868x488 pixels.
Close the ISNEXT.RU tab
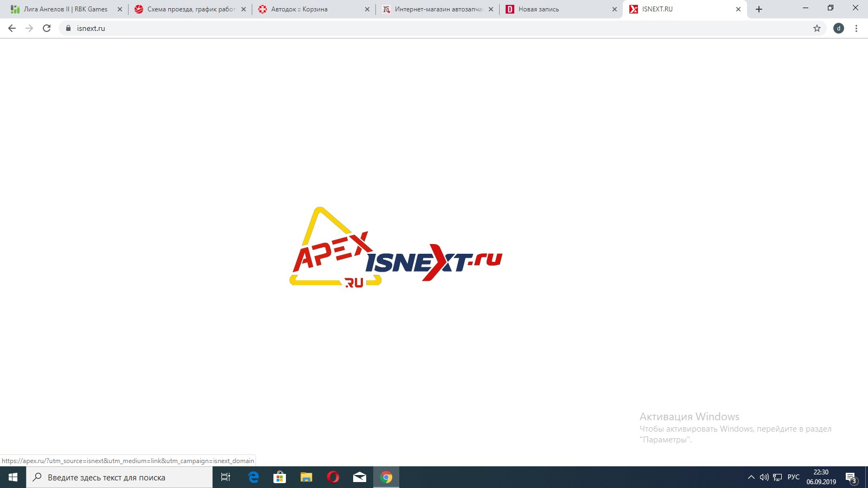pos(738,9)
